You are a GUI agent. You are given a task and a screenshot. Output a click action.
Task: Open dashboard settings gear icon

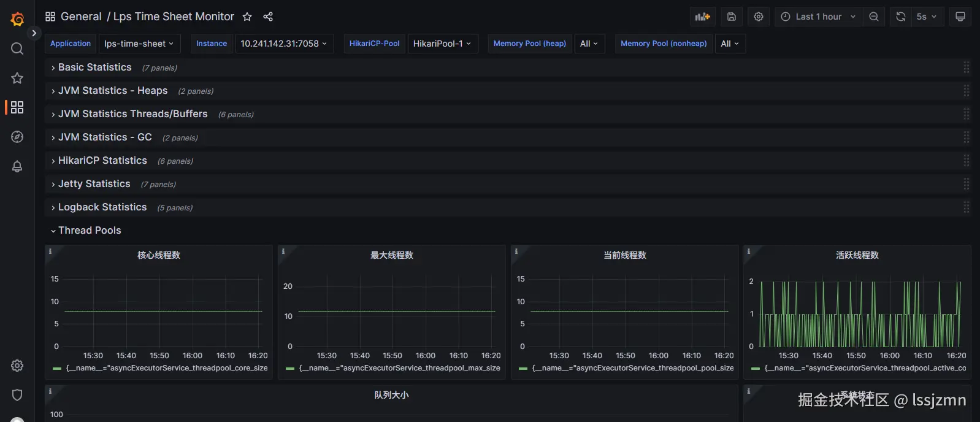pyautogui.click(x=759, y=17)
